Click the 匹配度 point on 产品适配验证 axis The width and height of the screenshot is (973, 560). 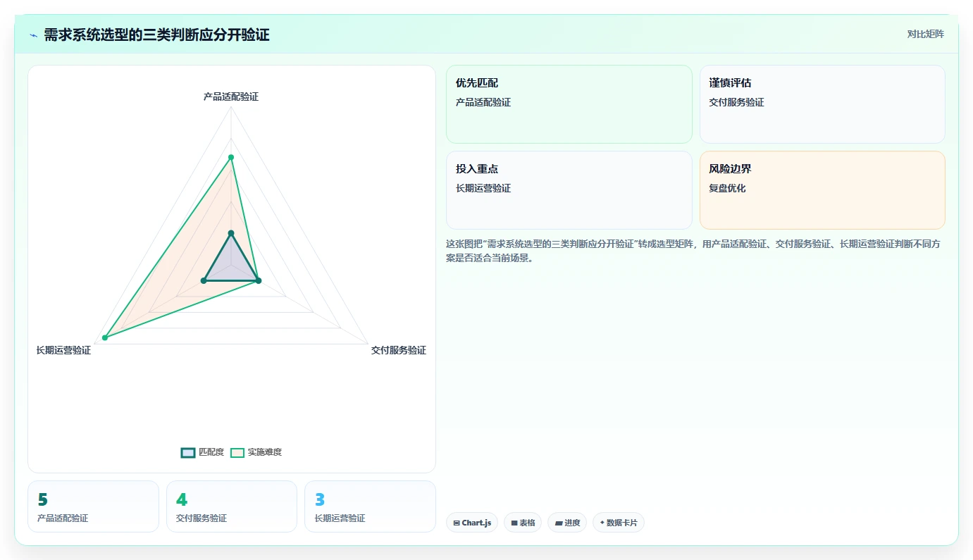[231, 233]
